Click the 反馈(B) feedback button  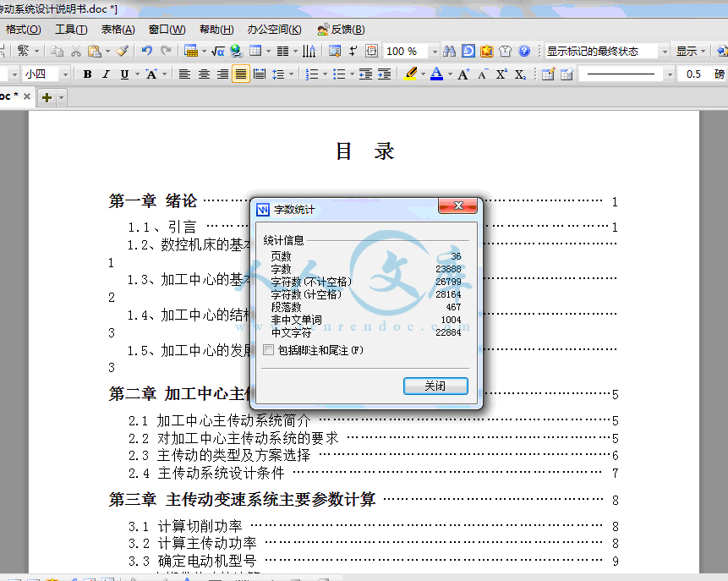(341, 30)
